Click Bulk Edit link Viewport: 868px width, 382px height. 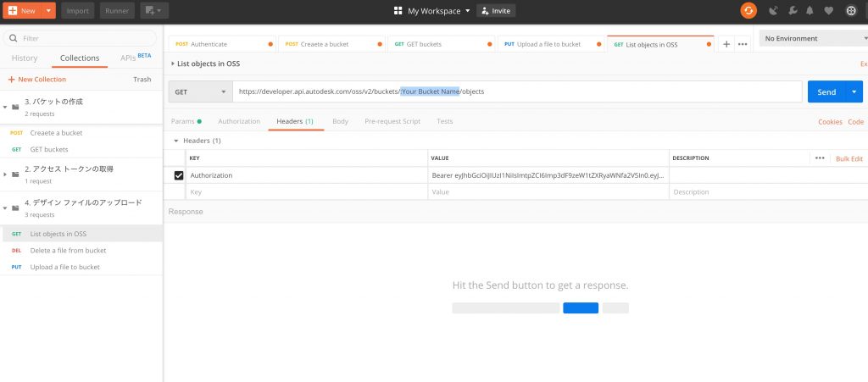(849, 158)
